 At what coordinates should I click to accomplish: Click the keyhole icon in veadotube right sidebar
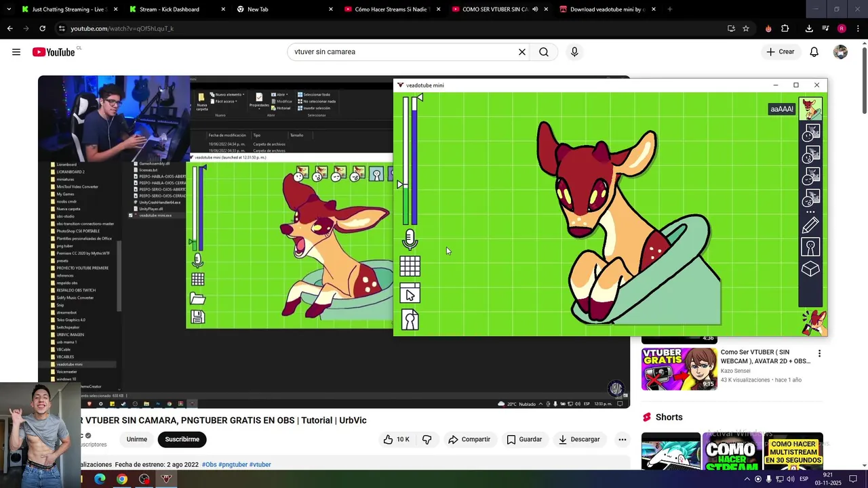810,247
